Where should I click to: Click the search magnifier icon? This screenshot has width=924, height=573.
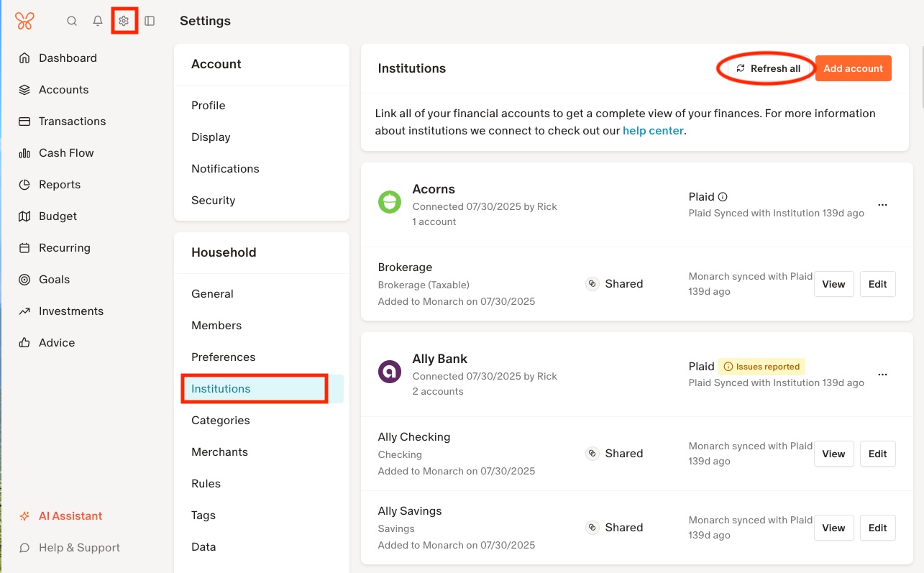[72, 21]
